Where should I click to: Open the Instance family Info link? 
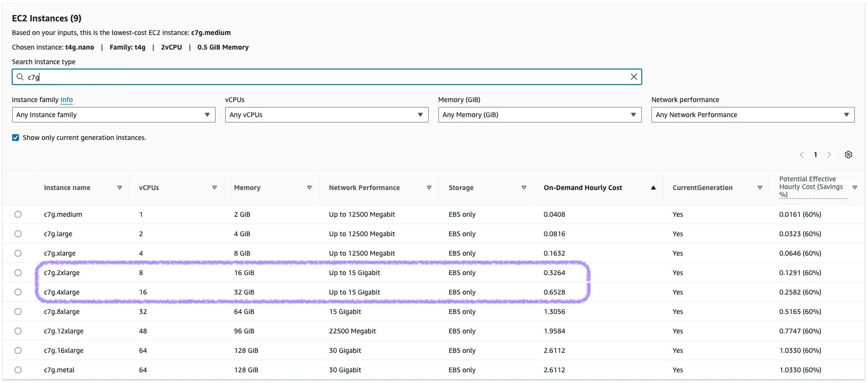67,100
